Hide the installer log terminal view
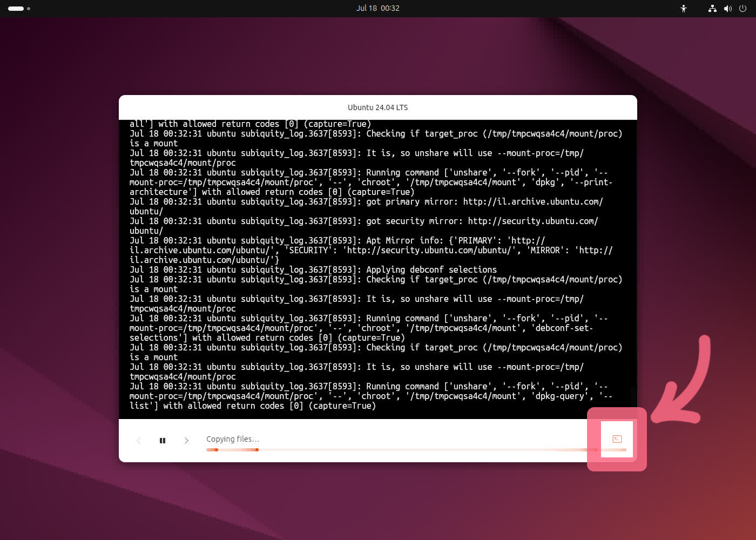The width and height of the screenshot is (756, 540). pos(617,439)
